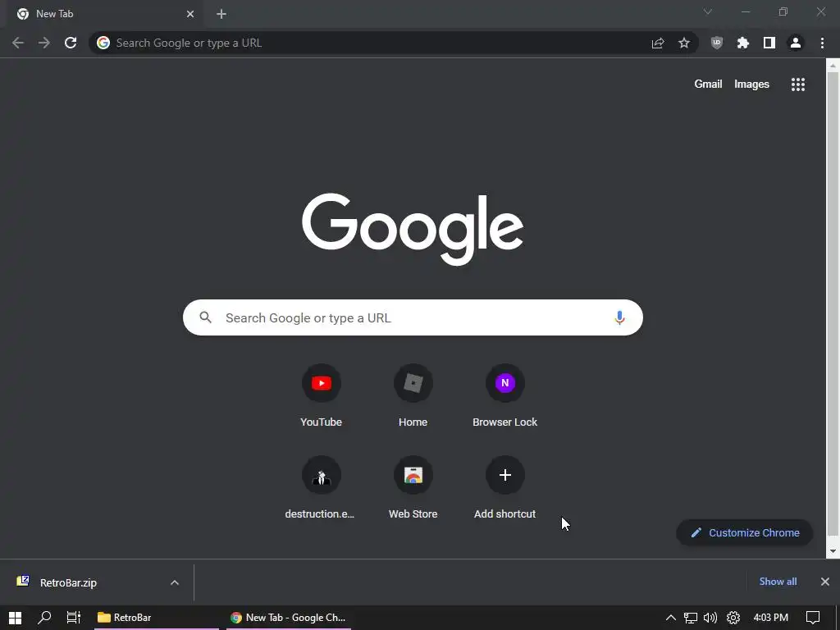Image resolution: width=840 pixels, height=630 pixels.
Task: Go forward with the forward arrow
Action: click(44, 43)
